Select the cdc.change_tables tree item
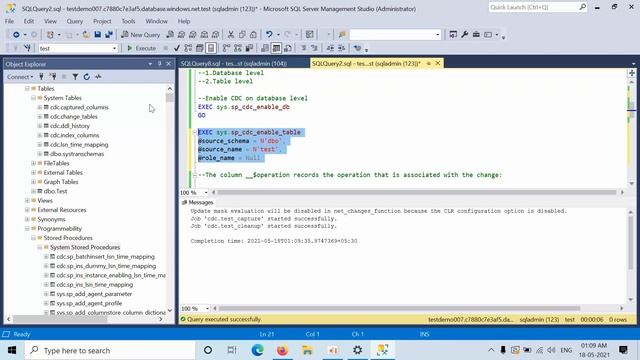The height and width of the screenshot is (360, 640). click(x=73, y=117)
